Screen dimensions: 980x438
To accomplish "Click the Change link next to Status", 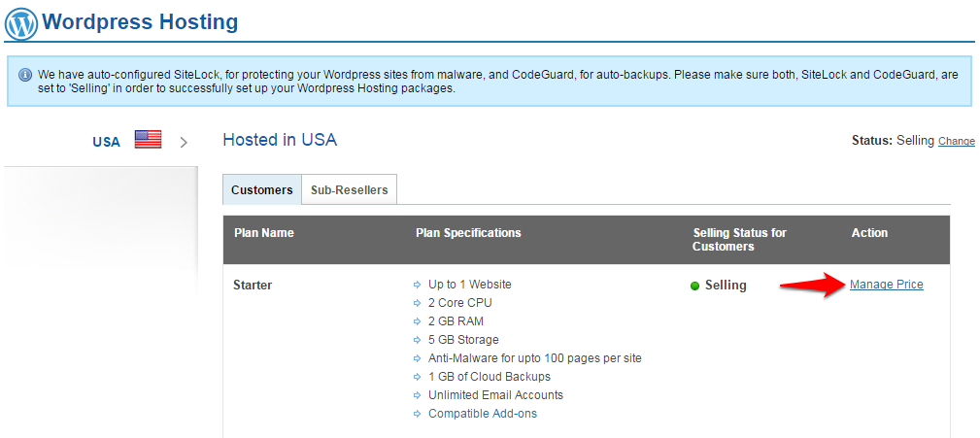I will tap(956, 141).
